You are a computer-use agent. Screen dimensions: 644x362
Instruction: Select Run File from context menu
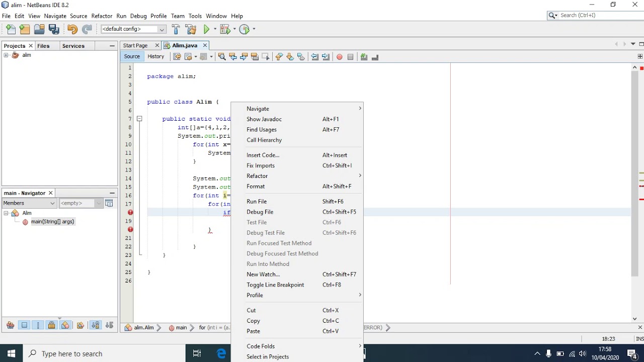(x=257, y=201)
